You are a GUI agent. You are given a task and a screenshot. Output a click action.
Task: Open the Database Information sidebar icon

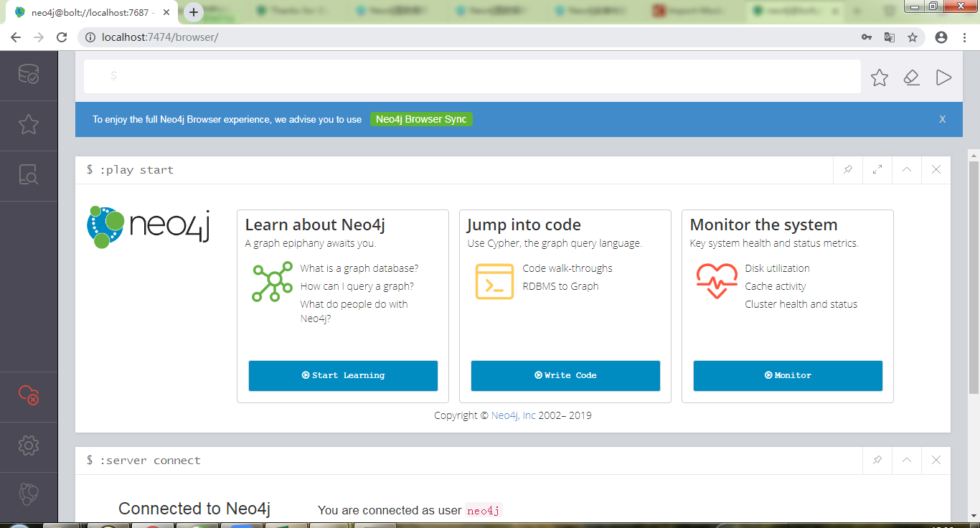click(x=29, y=75)
